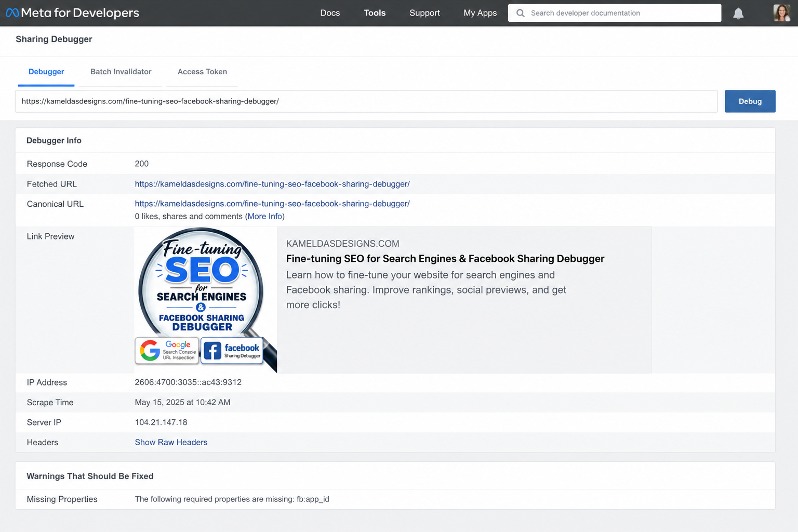Switch to the Batch Invalidator tab

click(121, 72)
